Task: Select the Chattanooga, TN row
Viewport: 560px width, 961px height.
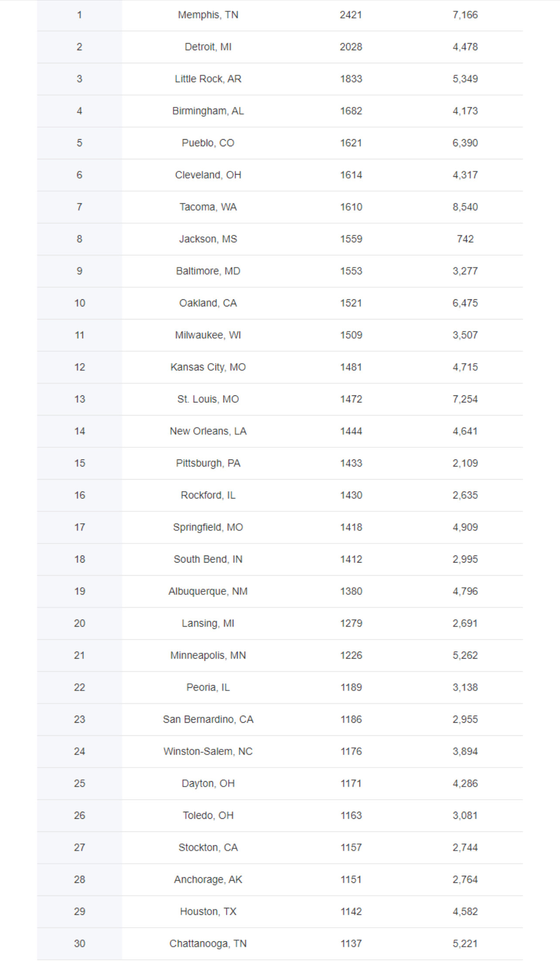Action: click(x=280, y=944)
